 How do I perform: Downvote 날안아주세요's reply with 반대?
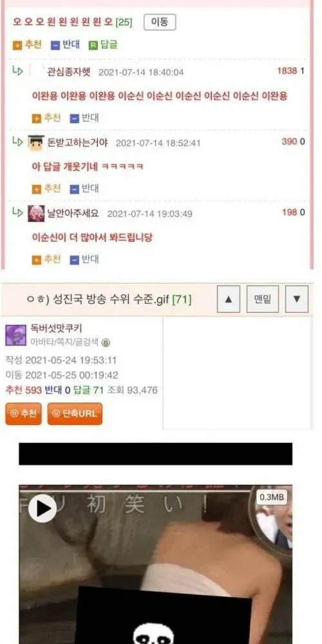coord(84,260)
